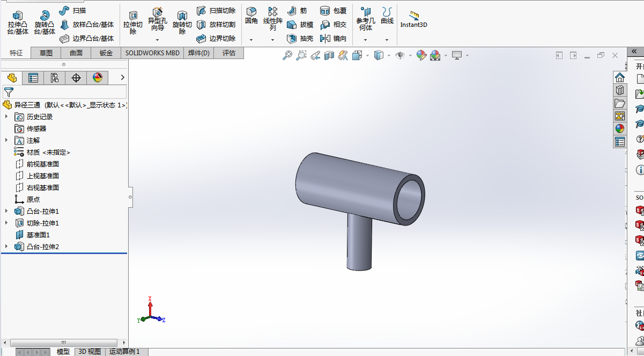Open the Edit Appearance color ball
644x356 pixels.
click(x=421, y=55)
